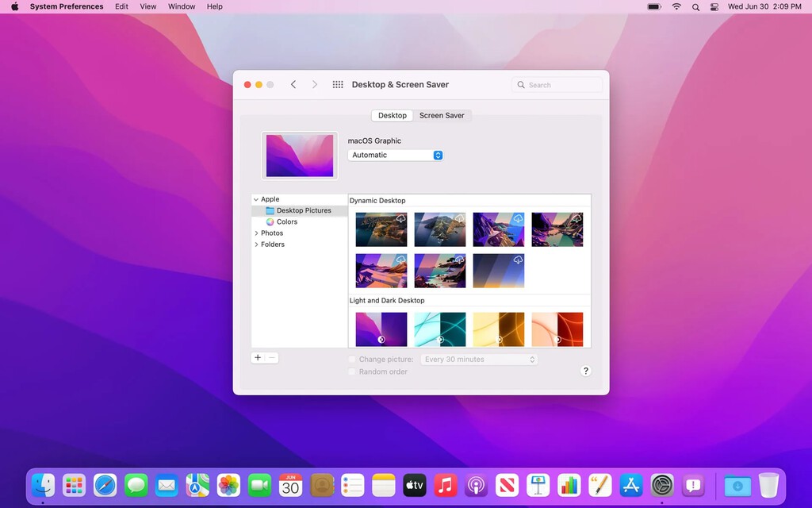The image size is (812, 508).
Task: Click the remove folder minus button
Action: click(x=272, y=357)
